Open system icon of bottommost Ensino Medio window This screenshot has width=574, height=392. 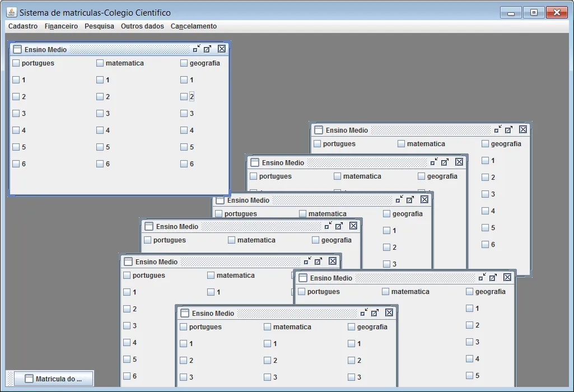click(x=185, y=313)
